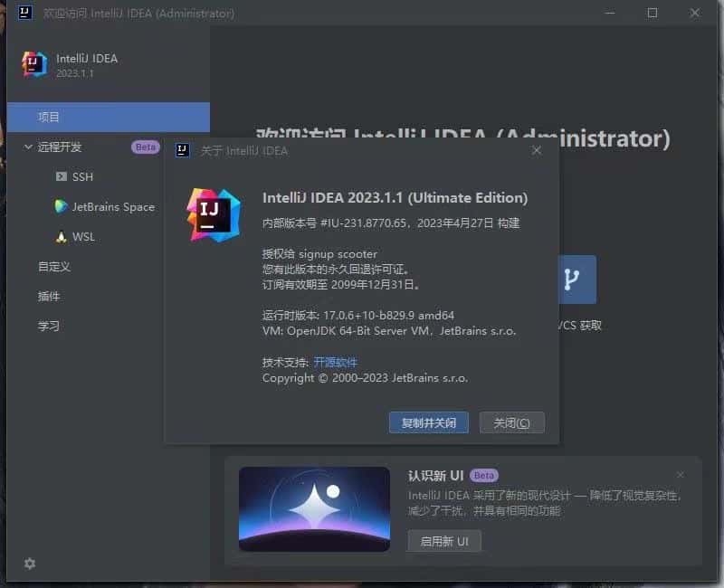Click the VCS 获取 label
The image size is (724, 588).
point(580,326)
